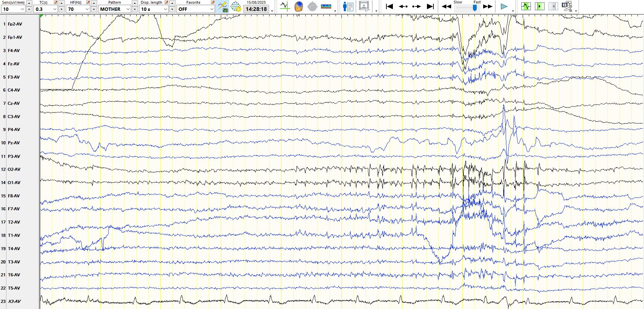Fast-forward the EEG playback
644x309 pixels.
pos(488,6)
